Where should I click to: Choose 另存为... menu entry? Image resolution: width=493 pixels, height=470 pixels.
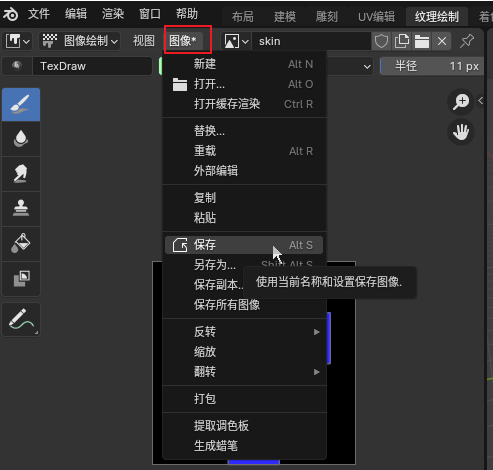coord(244,265)
